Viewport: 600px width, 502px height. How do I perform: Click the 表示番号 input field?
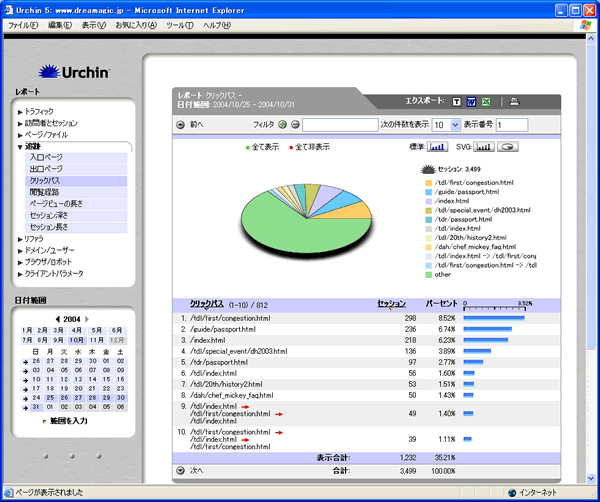pos(512,125)
